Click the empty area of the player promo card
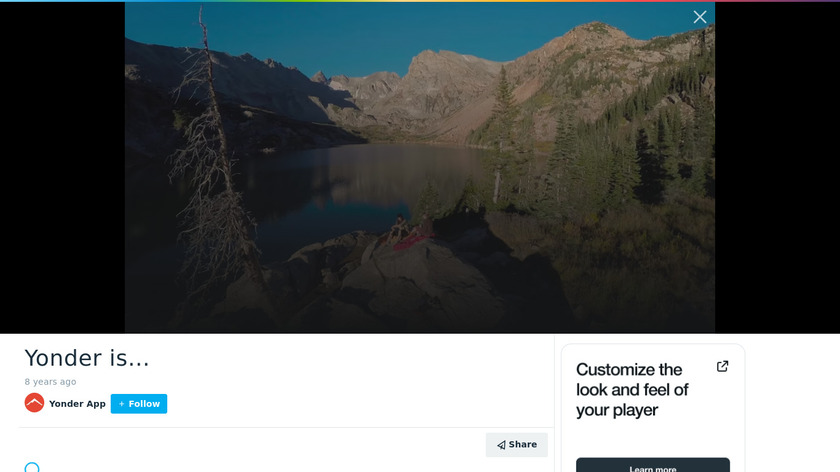The height and width of the screenshot is (472, 840). tap(652, 438)
